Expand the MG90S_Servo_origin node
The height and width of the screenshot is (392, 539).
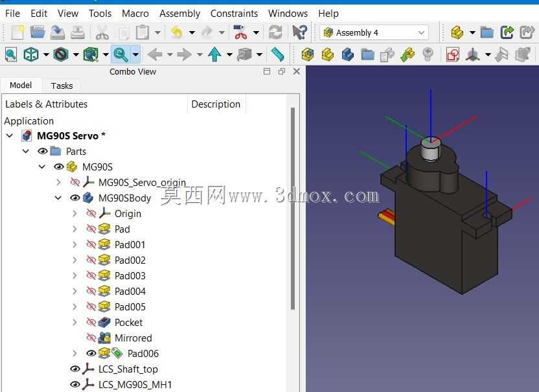[x=58, y=182]
